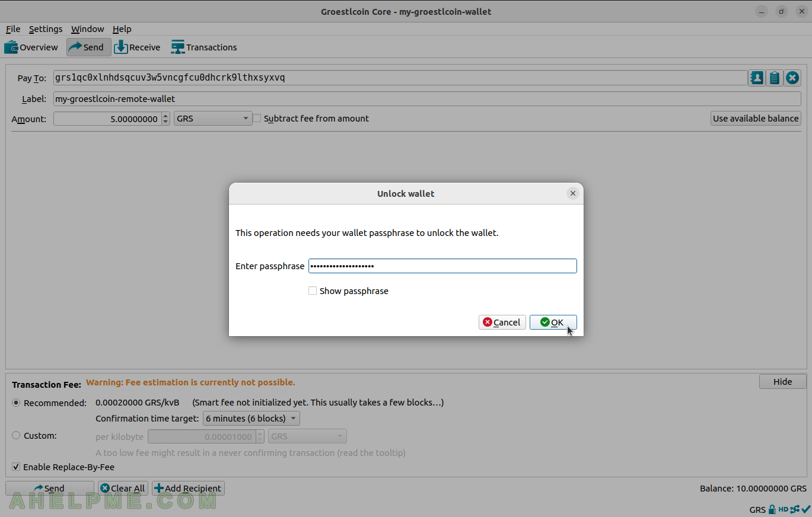
Task: Click the per kilobyte fee field
Action: tap(202, 436)
